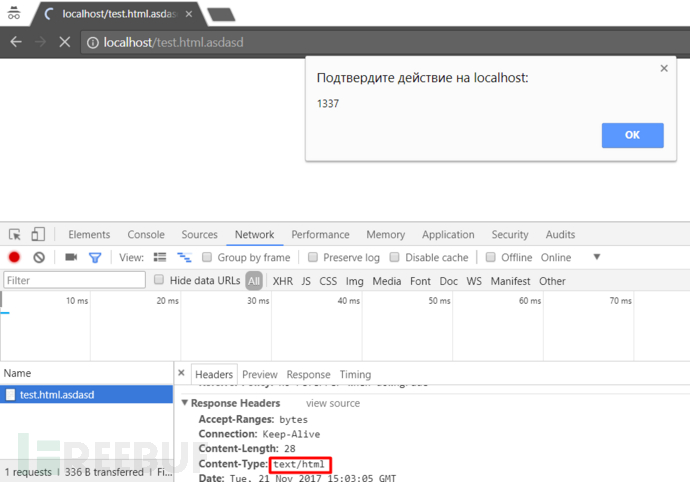Screen dimensions: 690x482
Task: Click the 336 B transferred status text
Action: tap(104, 472)
